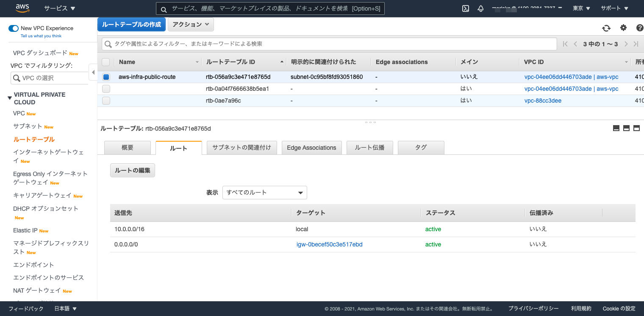This screenshot has width=644, height=316.
Task: Open エンドポイントのサービス in the sidebar
Action: (x=49, y=278)
